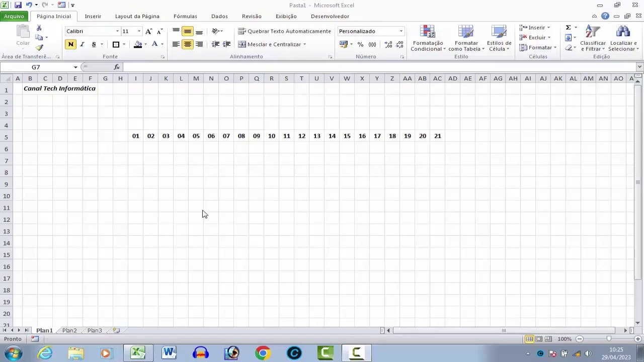Open the fill color dropdown arrow
Screen dimensions: 644x362
[x=145, y=44]
